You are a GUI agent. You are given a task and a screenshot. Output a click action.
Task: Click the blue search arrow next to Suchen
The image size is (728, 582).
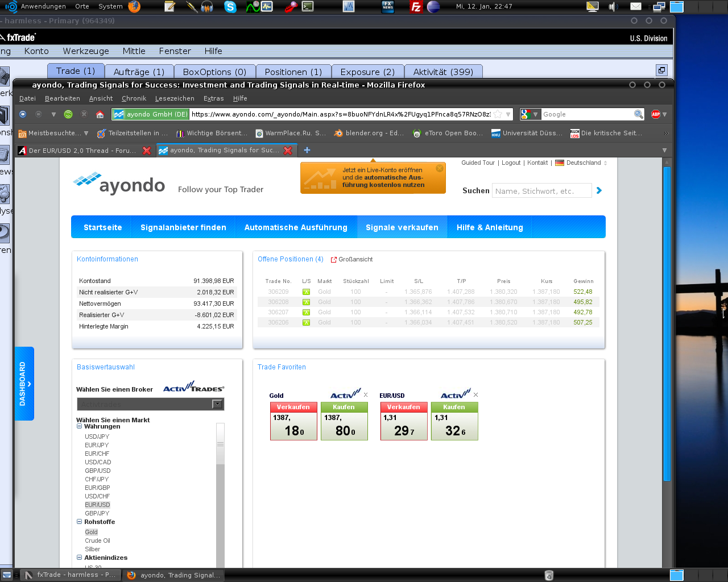pos(599,190)
